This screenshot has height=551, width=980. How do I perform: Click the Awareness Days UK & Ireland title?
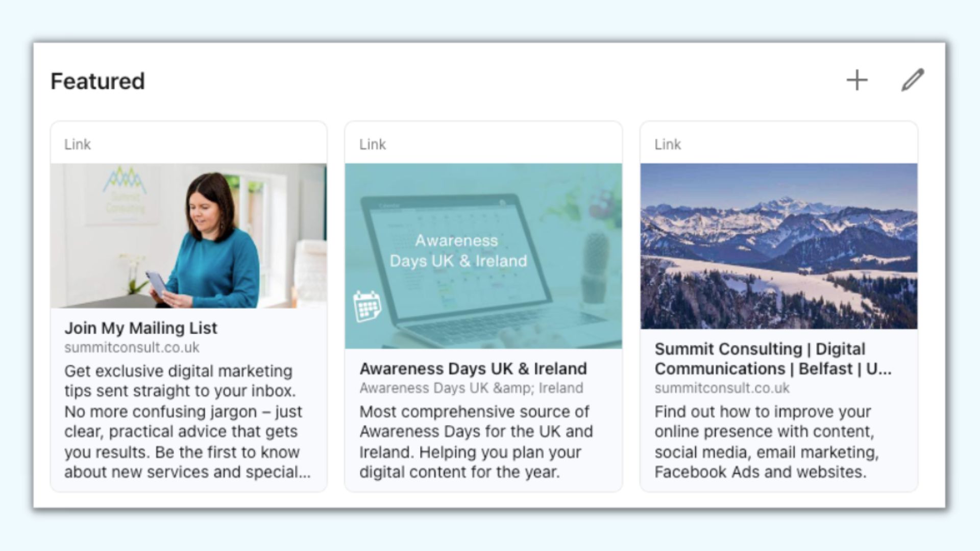point(473,368)
